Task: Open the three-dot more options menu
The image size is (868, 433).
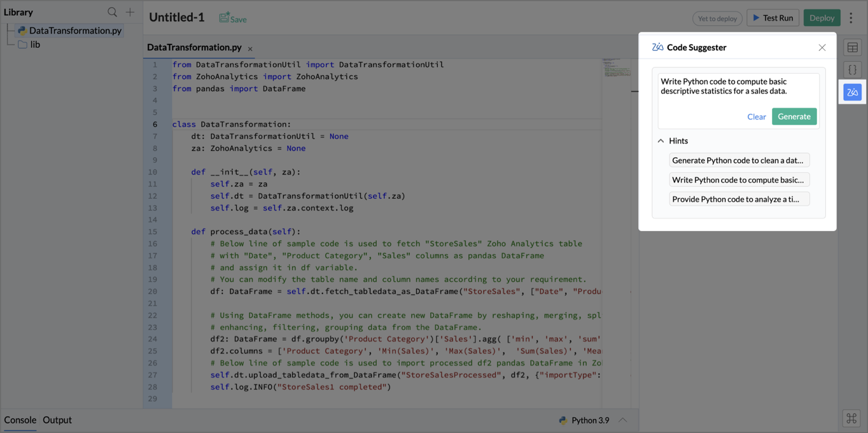Action: coord(851,18)
